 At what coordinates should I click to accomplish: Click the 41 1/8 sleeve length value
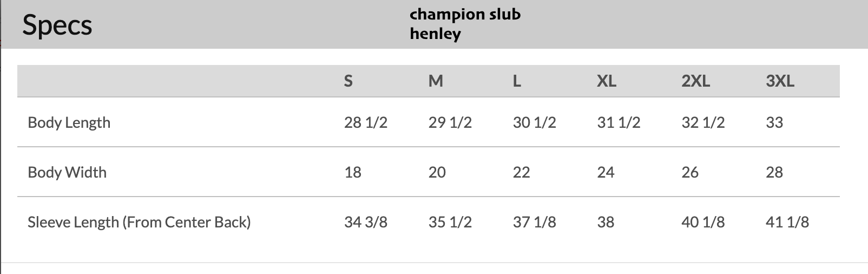(x=787, y=222)
